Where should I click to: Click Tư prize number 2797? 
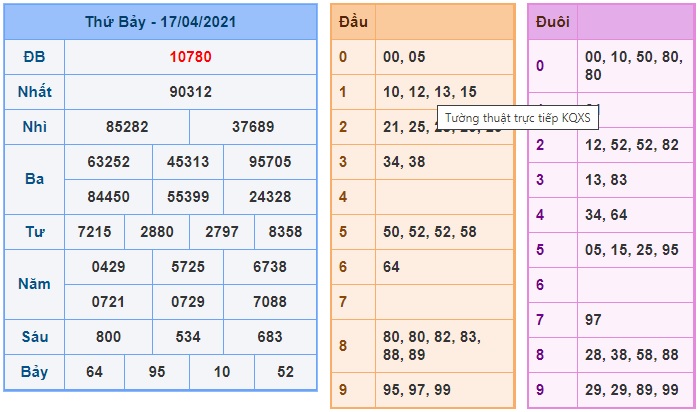click(x=222, y=232)
